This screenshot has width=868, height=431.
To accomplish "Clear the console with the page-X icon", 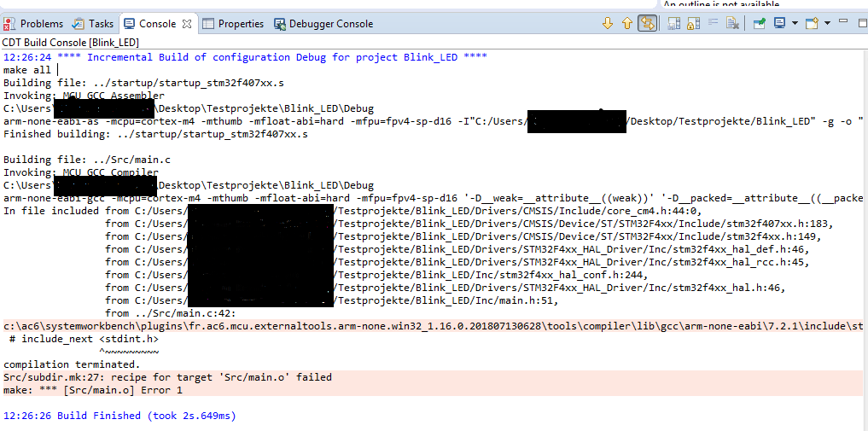I will click(x=732, y=23).
